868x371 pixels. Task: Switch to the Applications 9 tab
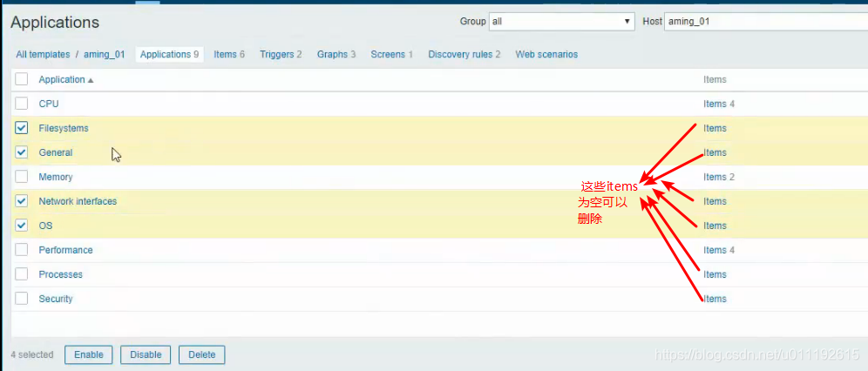[x=169, y=54]
